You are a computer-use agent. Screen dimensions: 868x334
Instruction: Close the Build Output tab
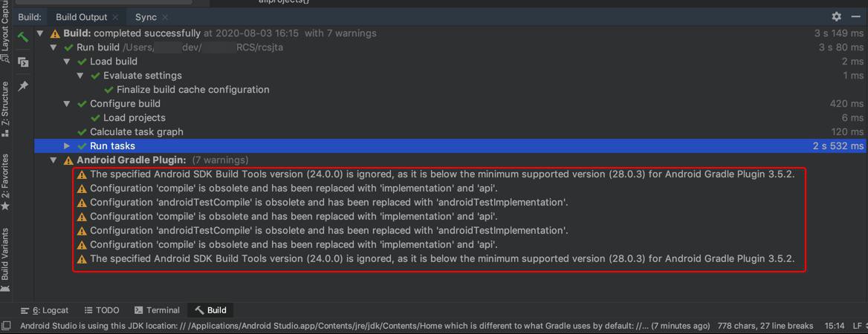pos(115,17)
